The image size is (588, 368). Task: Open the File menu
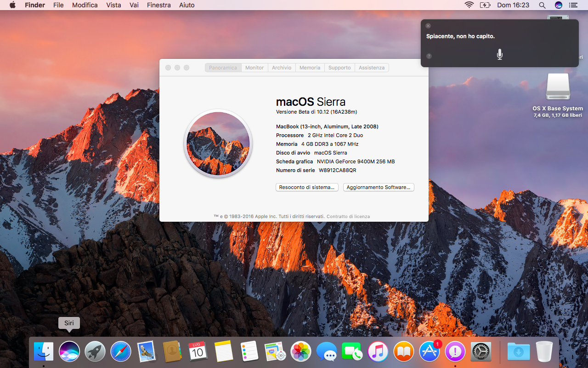(x=58, y=5)
